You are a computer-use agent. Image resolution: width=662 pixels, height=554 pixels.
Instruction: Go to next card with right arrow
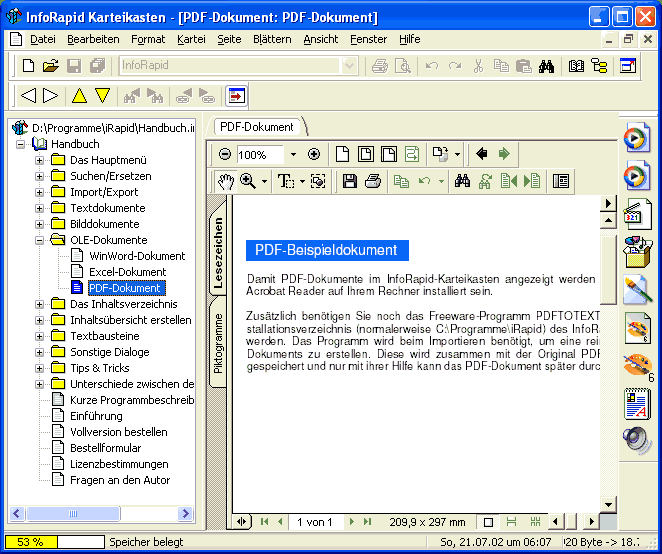(50, 95)
